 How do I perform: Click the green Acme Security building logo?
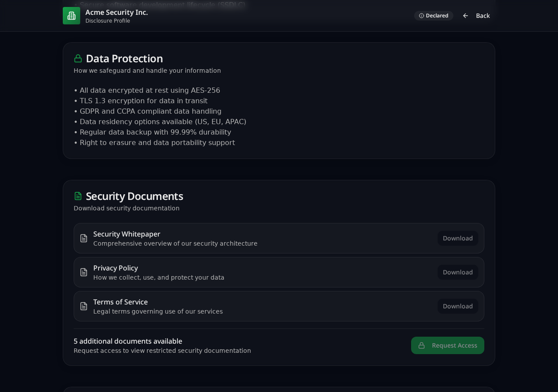(x=71, y=16)
